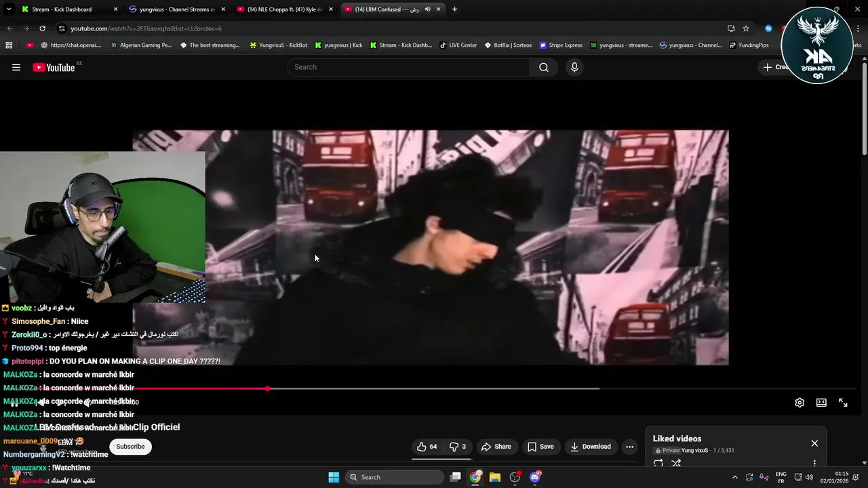Viewport: 868px width, 488px height.
Task: Show hidden system tray icons
Action: tap(734, 477)
